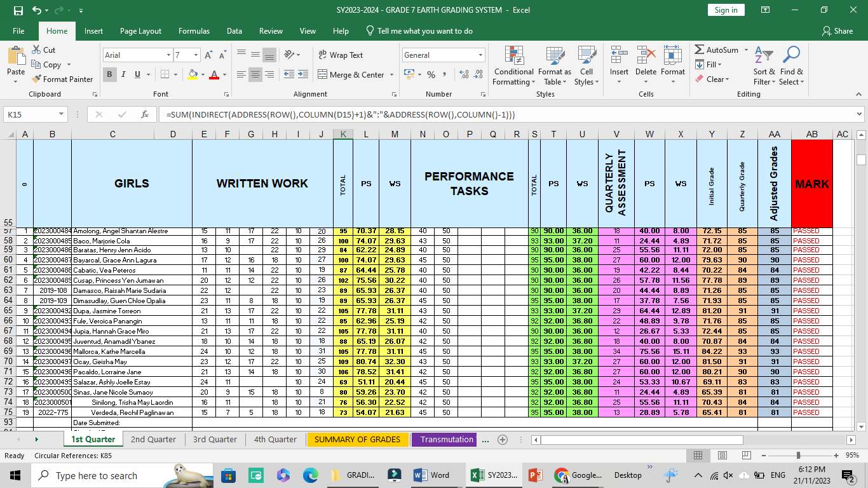Open Format as Table gallery

tap(554, 66)
